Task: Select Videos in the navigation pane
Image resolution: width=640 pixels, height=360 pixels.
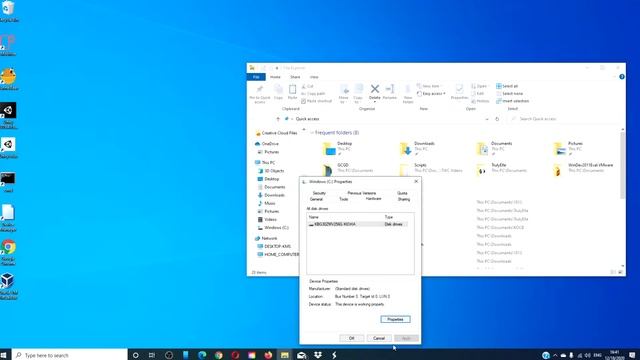Action: [267, 220]
